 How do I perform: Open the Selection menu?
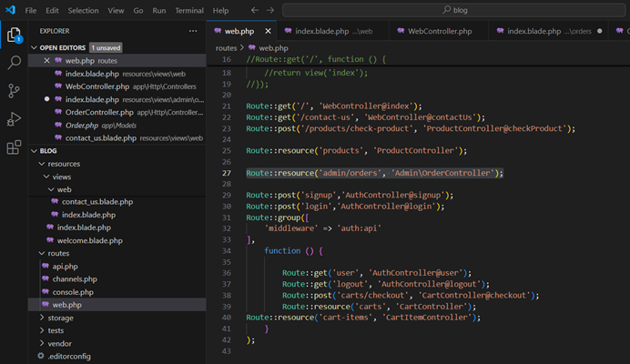tap(83, 10)
